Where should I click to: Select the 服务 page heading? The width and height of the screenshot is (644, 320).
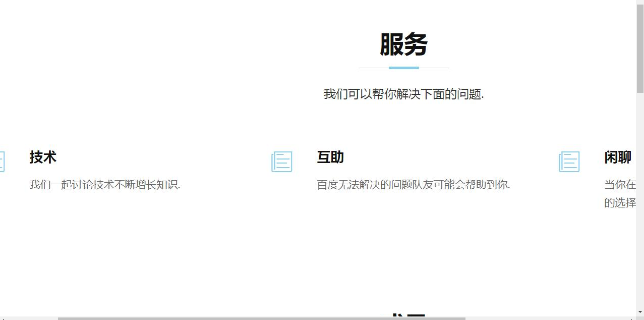tap(403, 44)
